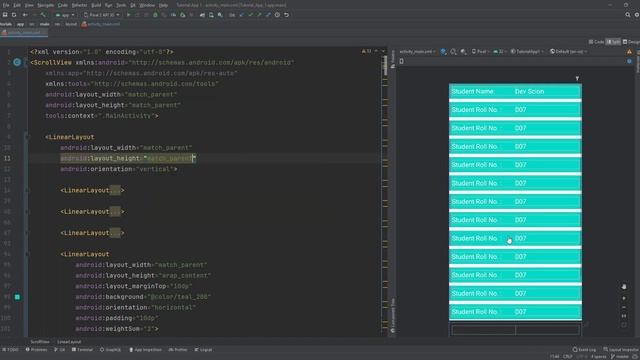
Task: Click the Student Name label in preview
Action: [473, 91]
